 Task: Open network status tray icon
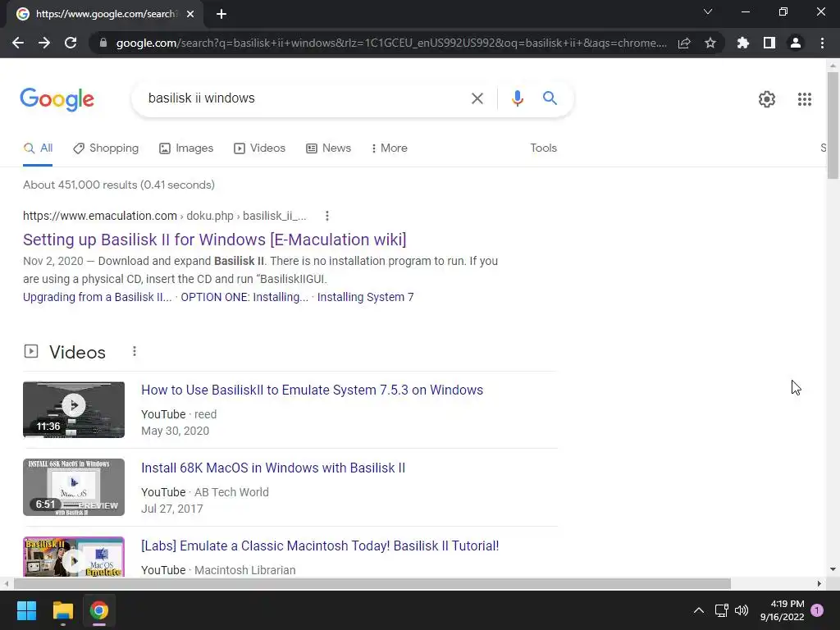(x=721, y=610)
